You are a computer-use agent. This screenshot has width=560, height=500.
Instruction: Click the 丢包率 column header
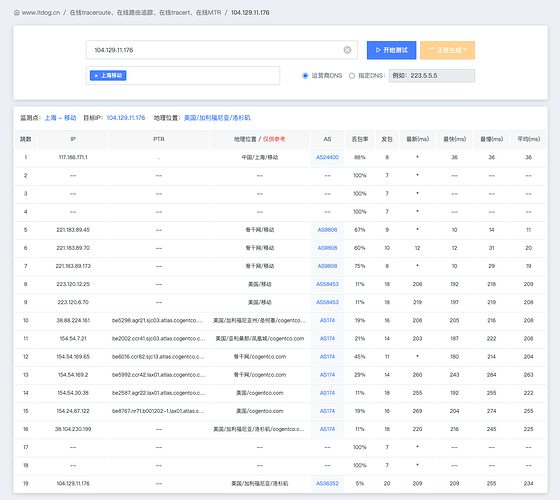[x=360, y=139]
